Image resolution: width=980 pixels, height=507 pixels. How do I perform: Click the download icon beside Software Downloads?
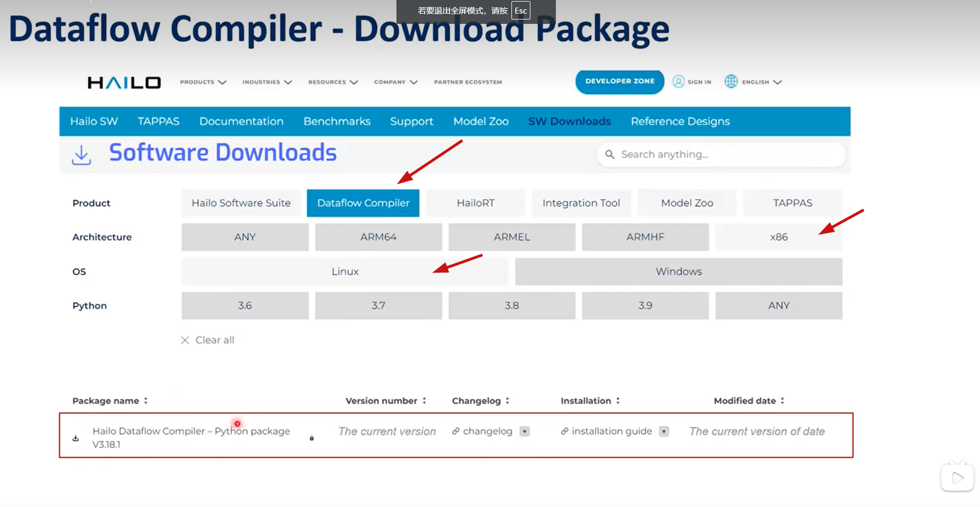[81, 155]
